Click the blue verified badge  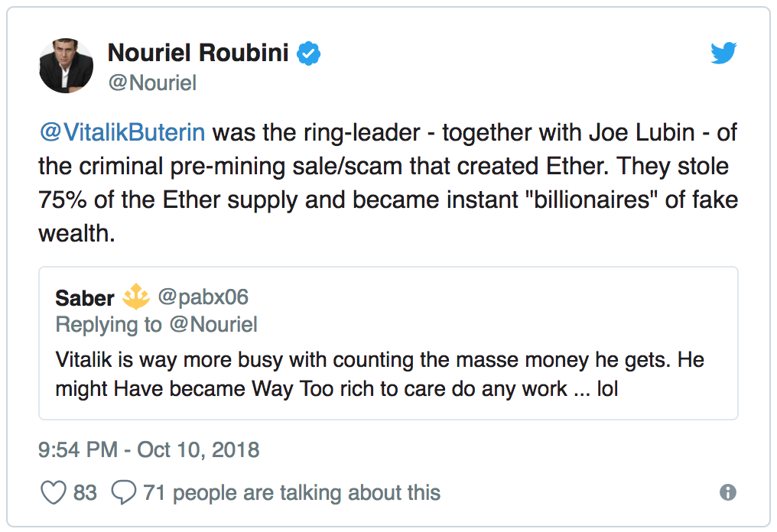tap(308, 54)
